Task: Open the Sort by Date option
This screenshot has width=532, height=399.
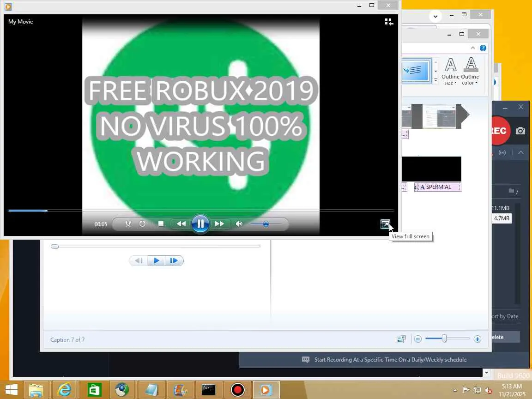Action: 505,316
